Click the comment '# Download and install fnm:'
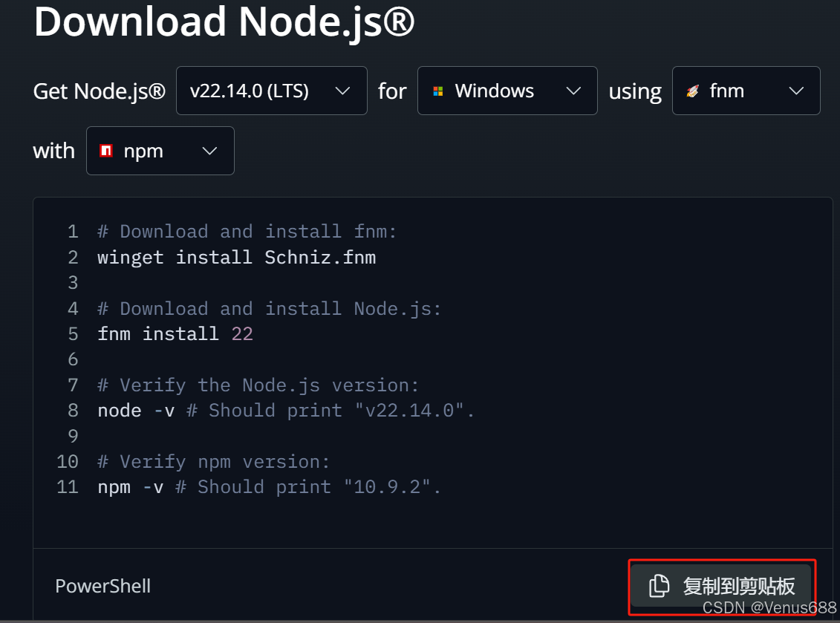The image size is (840, 623). point(247,232)
